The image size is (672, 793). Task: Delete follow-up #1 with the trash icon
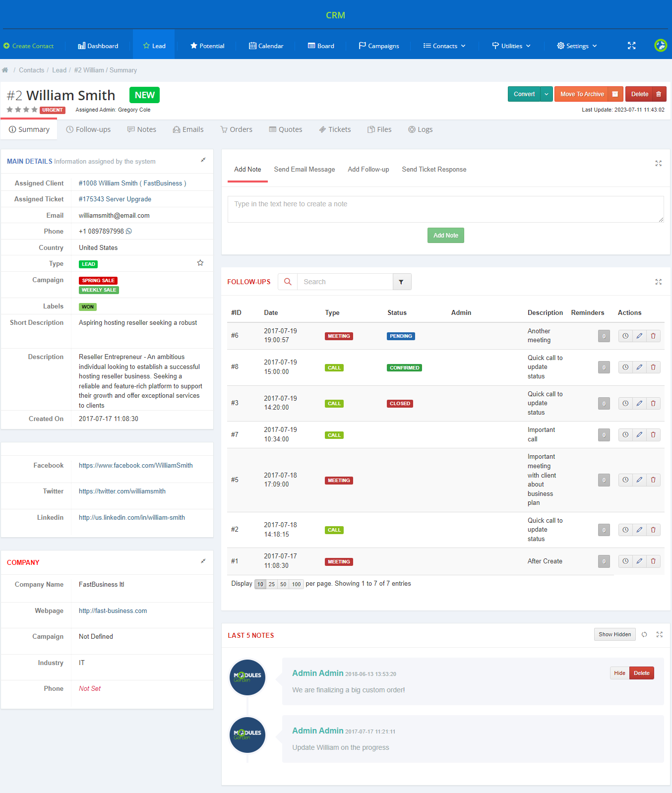[653, 561]
